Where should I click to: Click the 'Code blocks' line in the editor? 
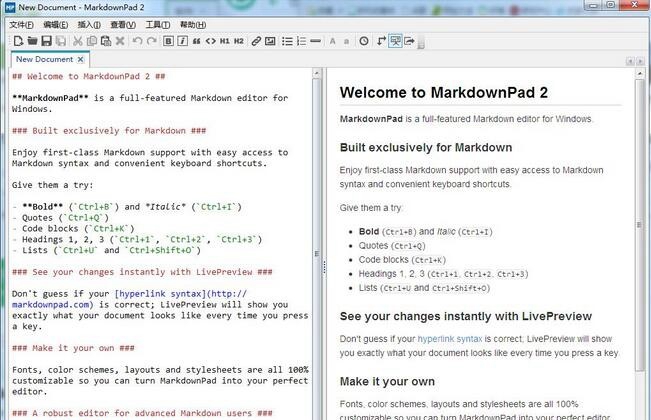pyautogui.click(x=73, y=229)
